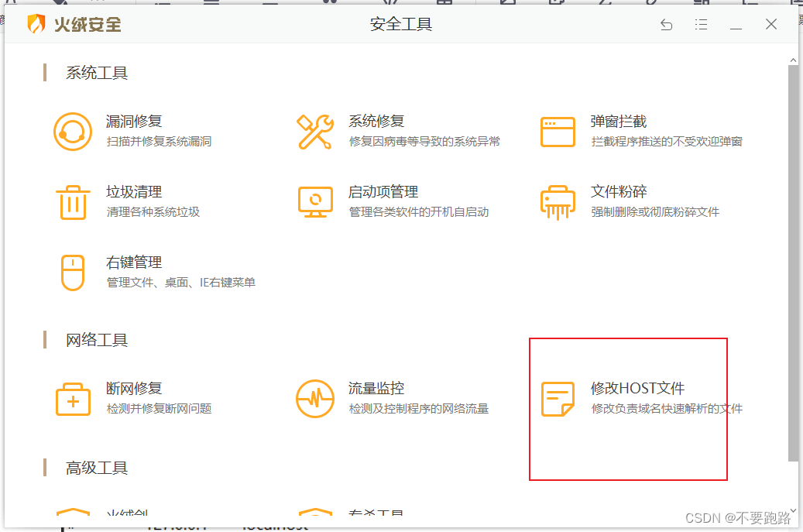803x532 pixels.
Task: Click the 修改HOST文件 note icon
Action: click(x=558, y=399)
